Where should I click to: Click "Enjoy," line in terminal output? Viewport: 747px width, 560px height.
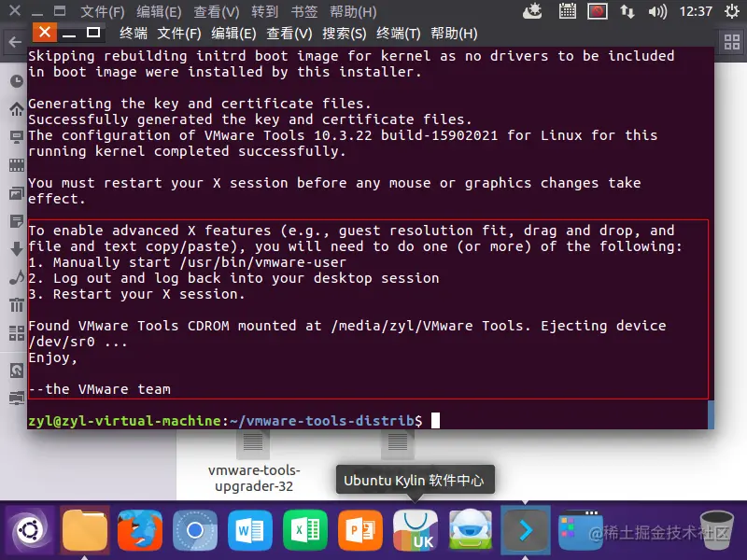pos(52,357)
